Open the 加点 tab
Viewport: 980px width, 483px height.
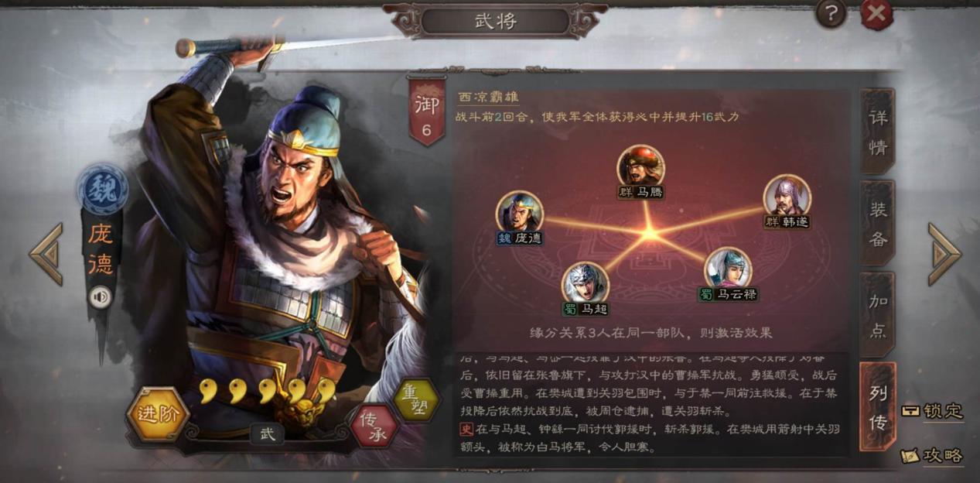(x=877, y=315)
